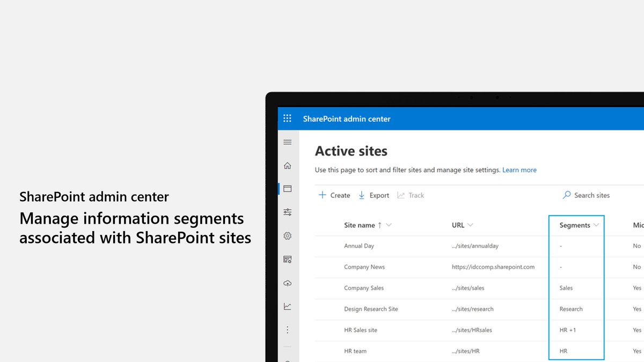Select the Company Sales site name
The image size is (644, 362).
tap(364, 288)
